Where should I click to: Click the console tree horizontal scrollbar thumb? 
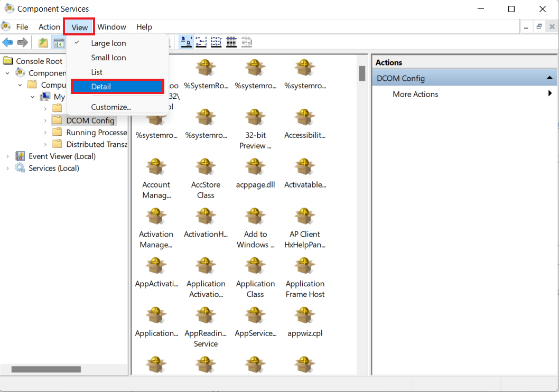(x=46, y=369)
